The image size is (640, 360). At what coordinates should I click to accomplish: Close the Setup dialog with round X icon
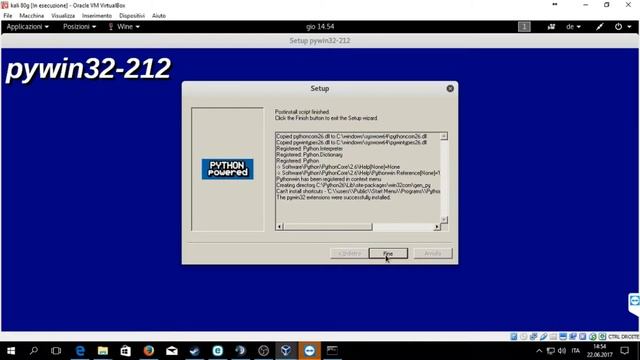click(x=450, y=89)
